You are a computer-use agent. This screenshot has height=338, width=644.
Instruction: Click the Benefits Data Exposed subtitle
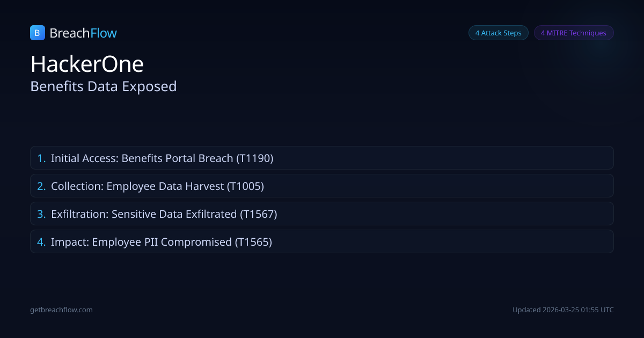[104, 86]
